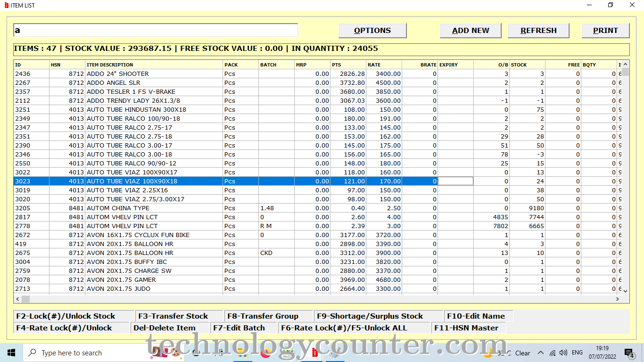Click the BATCH column header
Image resolution: width=644 pixels, height=362 pixels.
coord(276,65)
